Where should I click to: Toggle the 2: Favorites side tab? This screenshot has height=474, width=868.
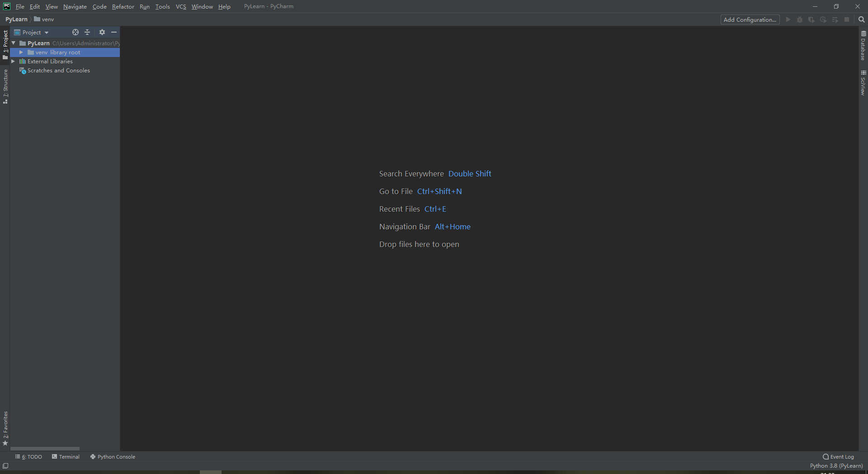point(5,429)
